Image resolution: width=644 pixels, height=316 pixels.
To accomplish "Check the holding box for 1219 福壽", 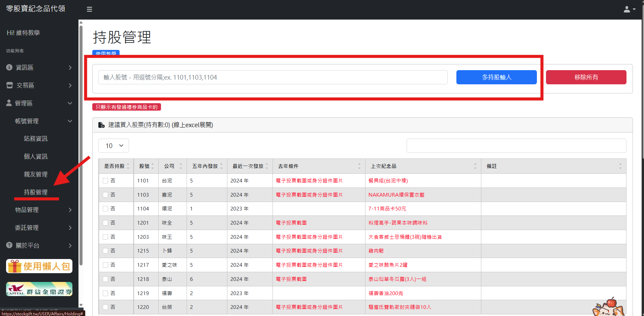I will click(x=105, y=293).
